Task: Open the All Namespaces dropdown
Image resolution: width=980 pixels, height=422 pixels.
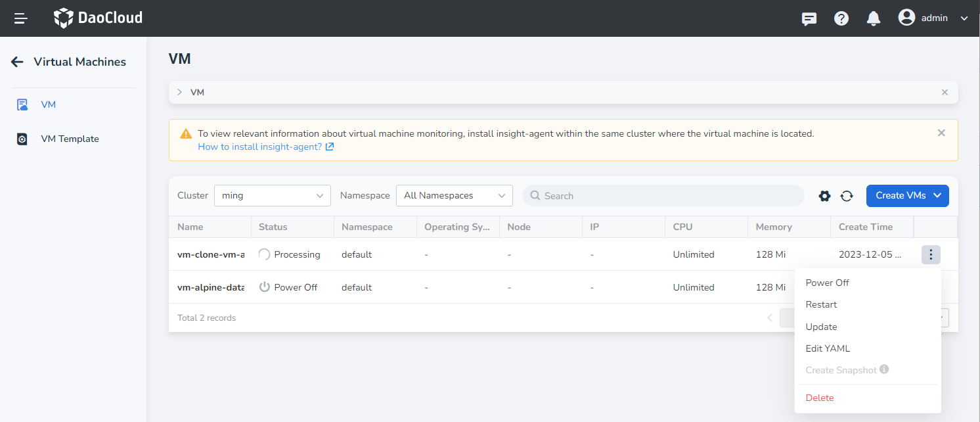Action: click(454, 195)
